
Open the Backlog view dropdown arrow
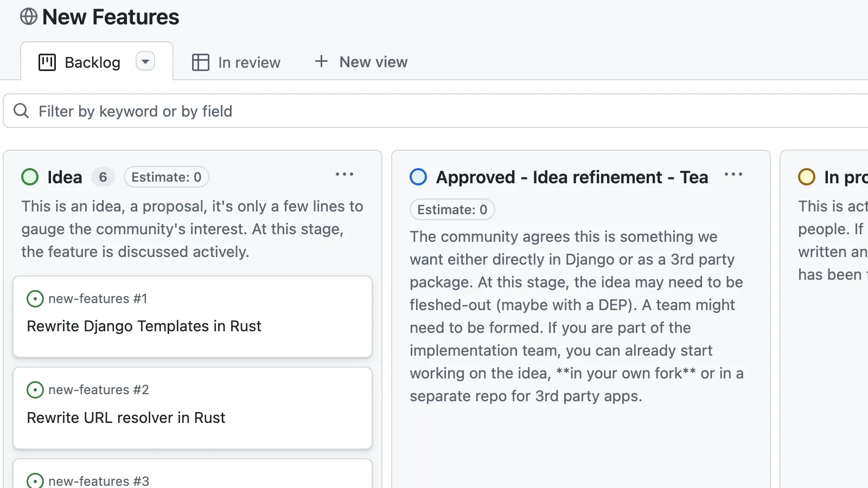(x=145, y=61)
